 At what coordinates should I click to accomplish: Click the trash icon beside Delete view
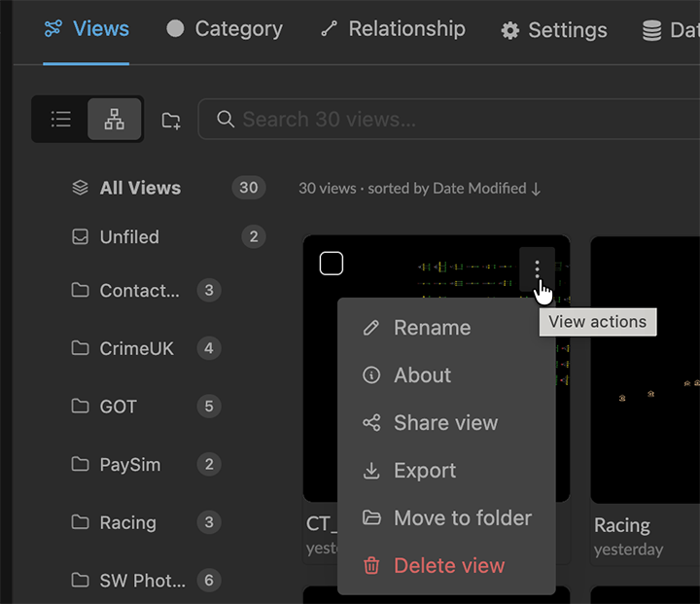coord(371,565)
